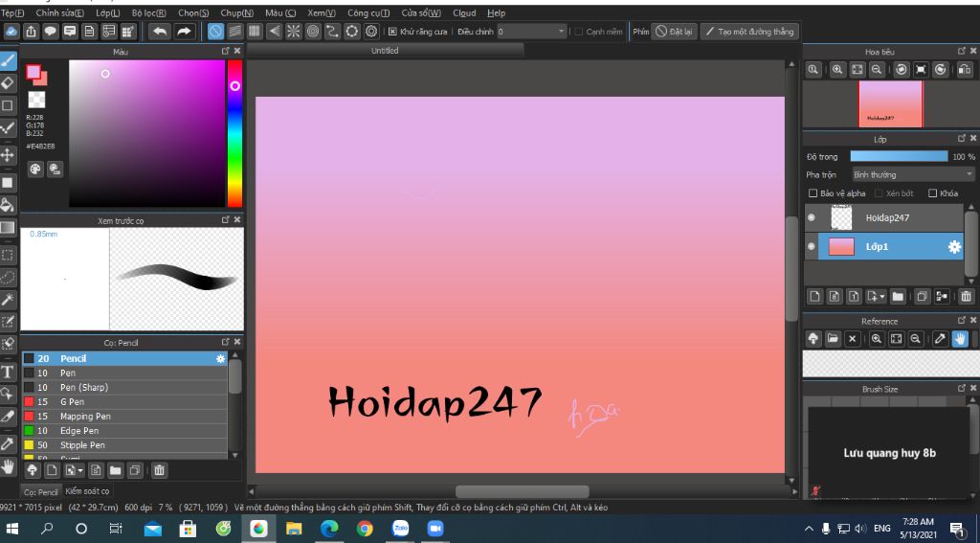Screen dimensions: 980x543
Task: Pick a hue on the rainbow bar
Action: (234, 133)
